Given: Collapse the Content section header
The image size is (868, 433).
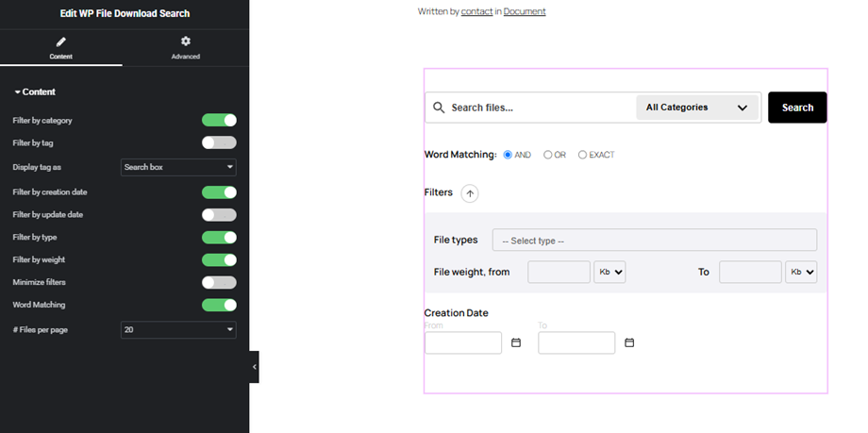Looking at the screenshot, I should pos(35,92).
